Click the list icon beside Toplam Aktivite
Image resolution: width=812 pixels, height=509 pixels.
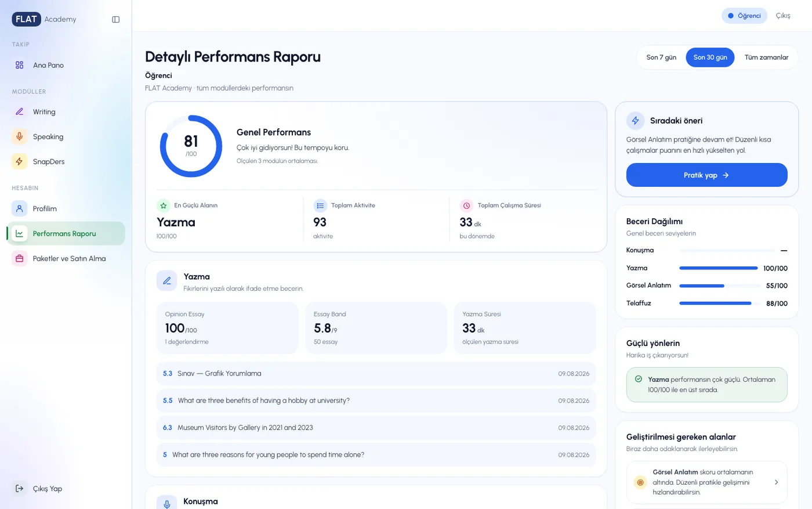pyautogui.click(x=320, y=205)
